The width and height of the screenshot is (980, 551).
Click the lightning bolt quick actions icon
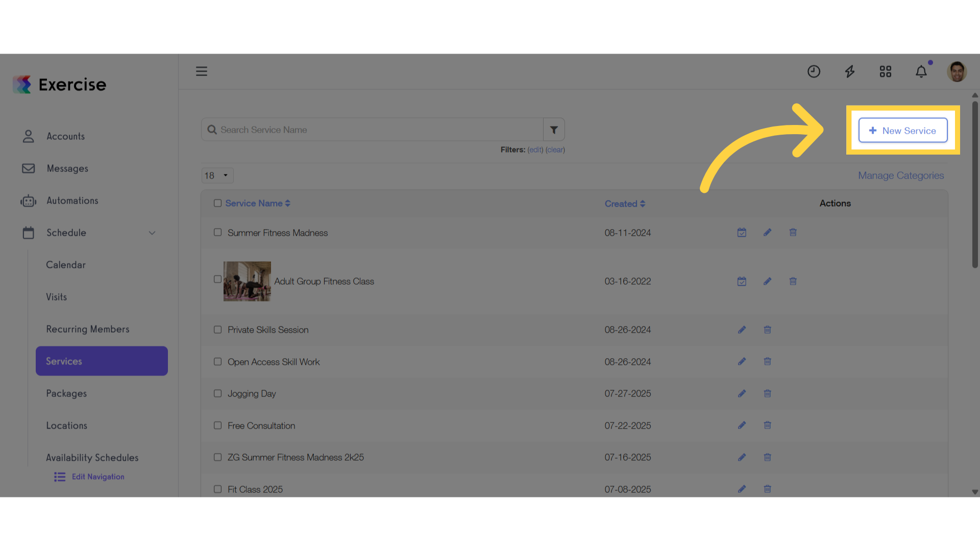click(850, 71)
